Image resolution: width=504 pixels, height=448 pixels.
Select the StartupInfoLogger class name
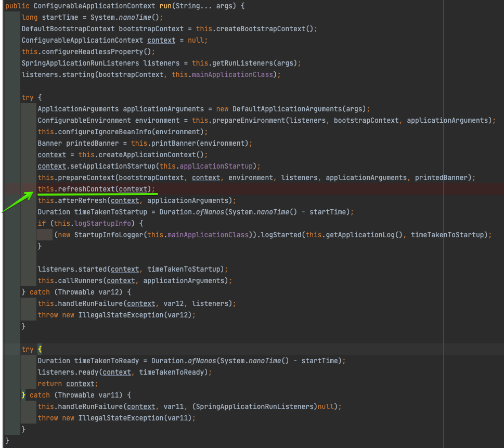(109, 235)
